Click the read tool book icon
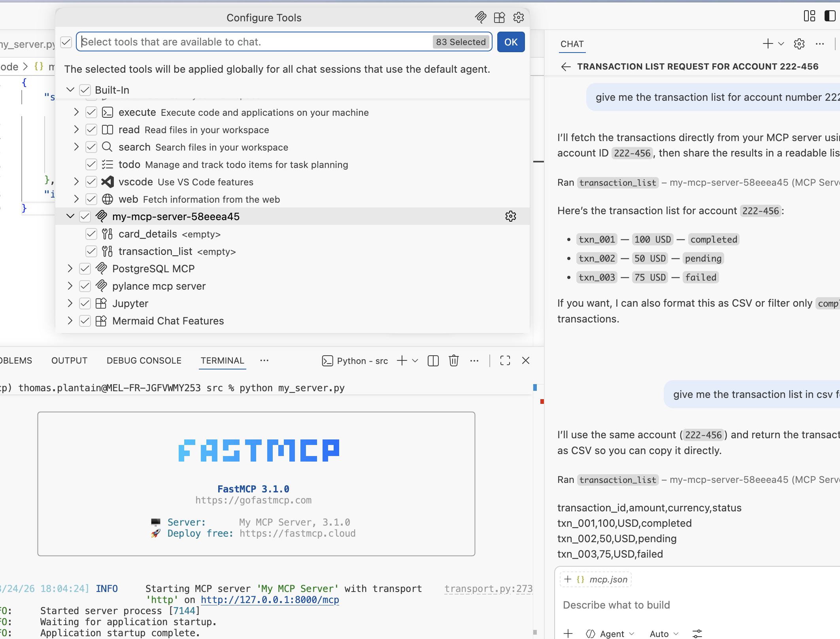Screen dimensions: 840x639 (108, 130)
